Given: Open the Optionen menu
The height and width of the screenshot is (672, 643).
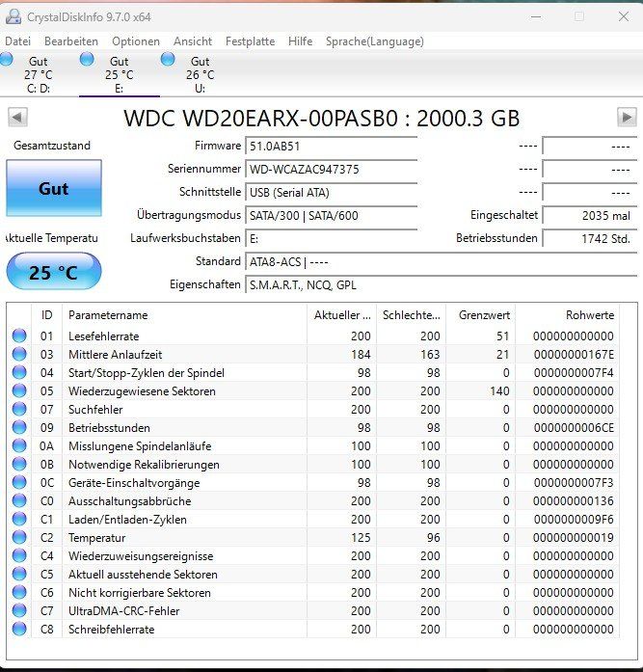Looking at the screenshot, I should pos(136,41).
